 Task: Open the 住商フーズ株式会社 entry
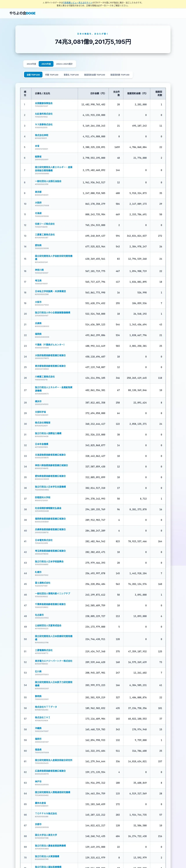click(x=45, y=224)
